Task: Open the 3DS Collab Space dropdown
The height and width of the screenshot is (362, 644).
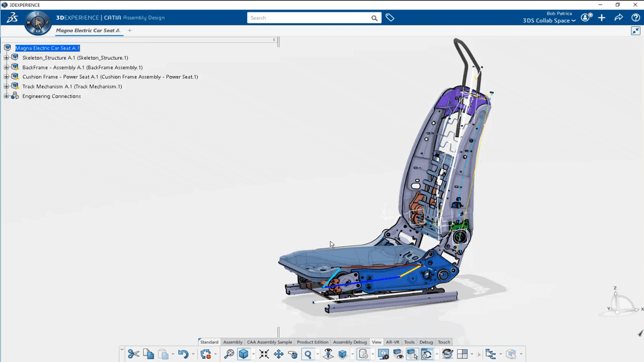Action: (549, 21)
